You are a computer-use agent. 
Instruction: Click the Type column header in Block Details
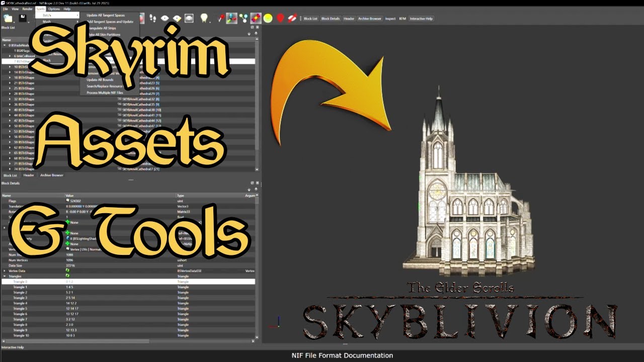pyautogui.click(x=210, y=196)
